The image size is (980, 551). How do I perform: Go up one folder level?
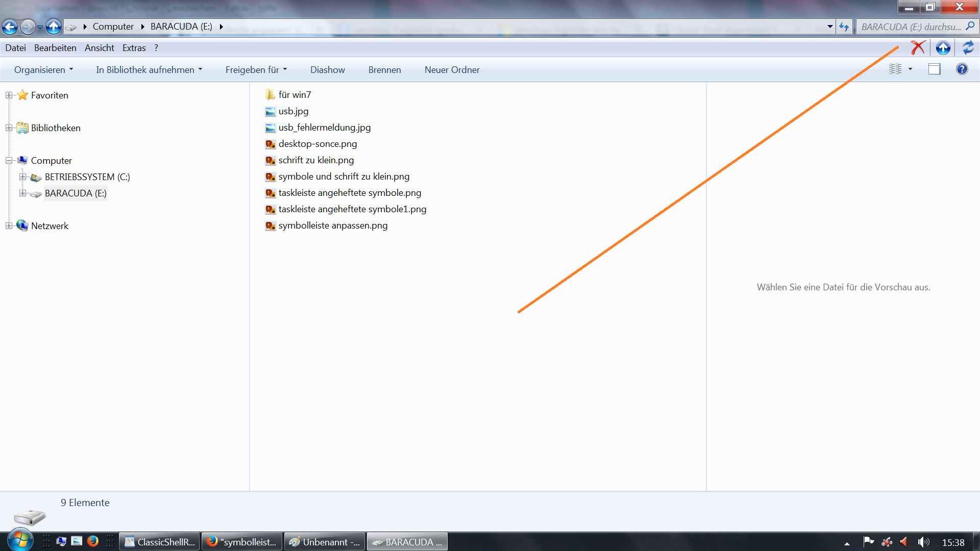tap(53, 27)
